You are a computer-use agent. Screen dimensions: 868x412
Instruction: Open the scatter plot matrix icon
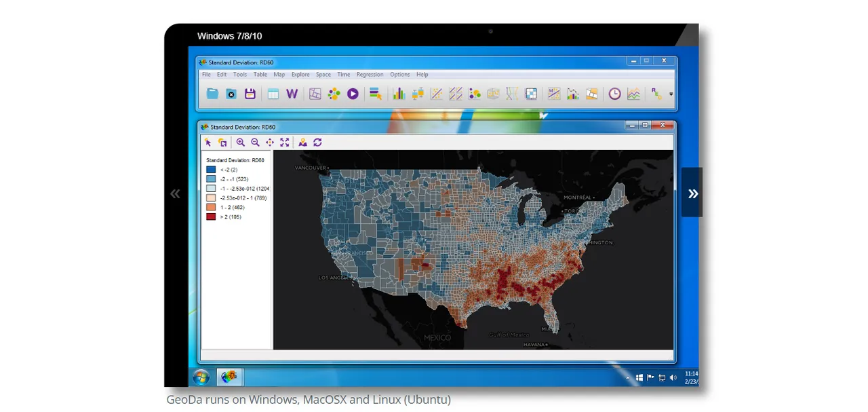click(456, 94)
